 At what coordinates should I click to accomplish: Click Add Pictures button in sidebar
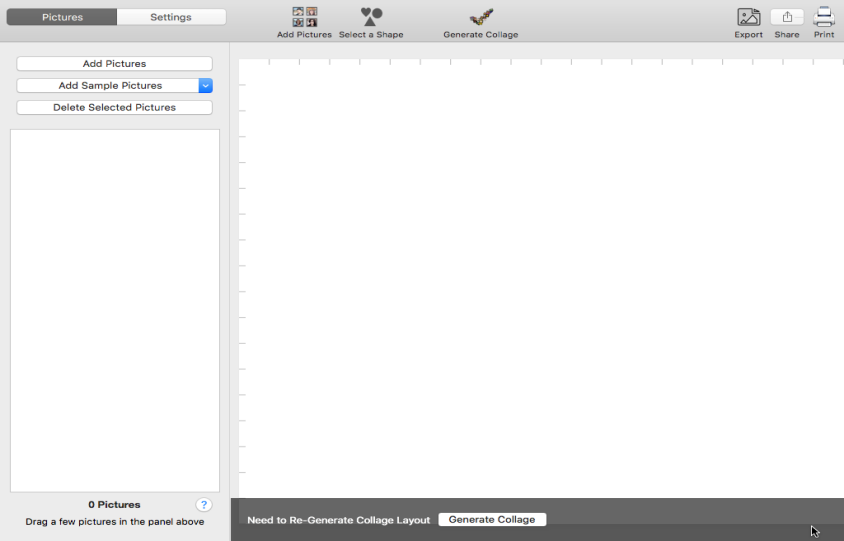tap(114, 64)
